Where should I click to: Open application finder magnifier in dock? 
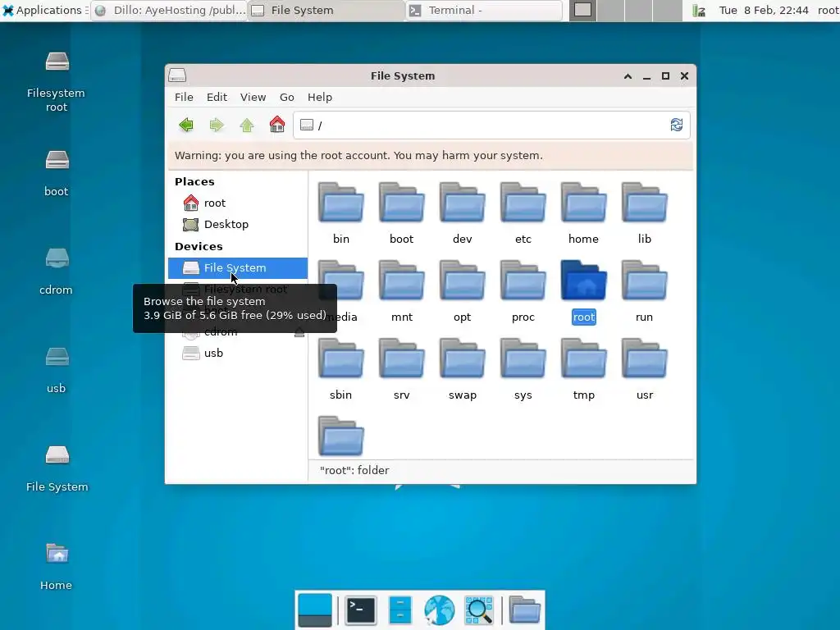click(x=478, y=610)
